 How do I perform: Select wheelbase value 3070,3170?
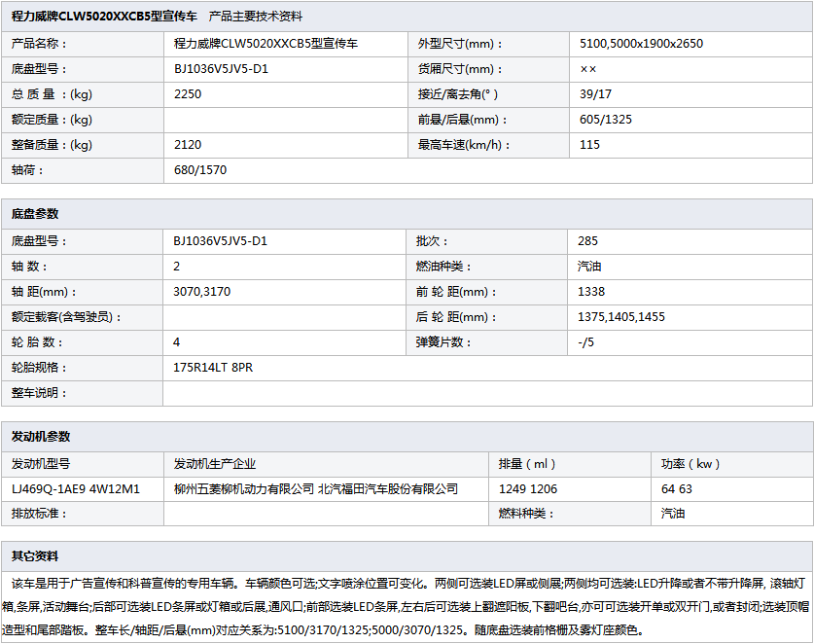(x=202, y=292)
